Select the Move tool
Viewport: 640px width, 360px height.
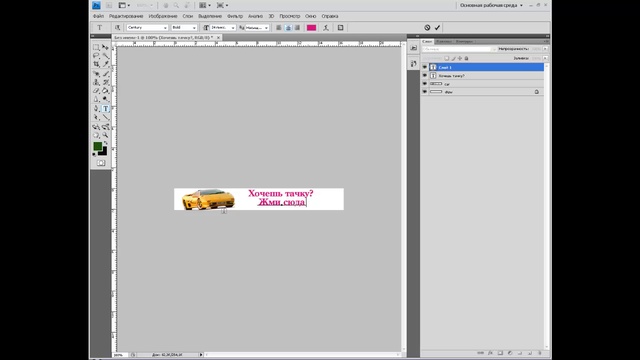click(x=106, y=47)
